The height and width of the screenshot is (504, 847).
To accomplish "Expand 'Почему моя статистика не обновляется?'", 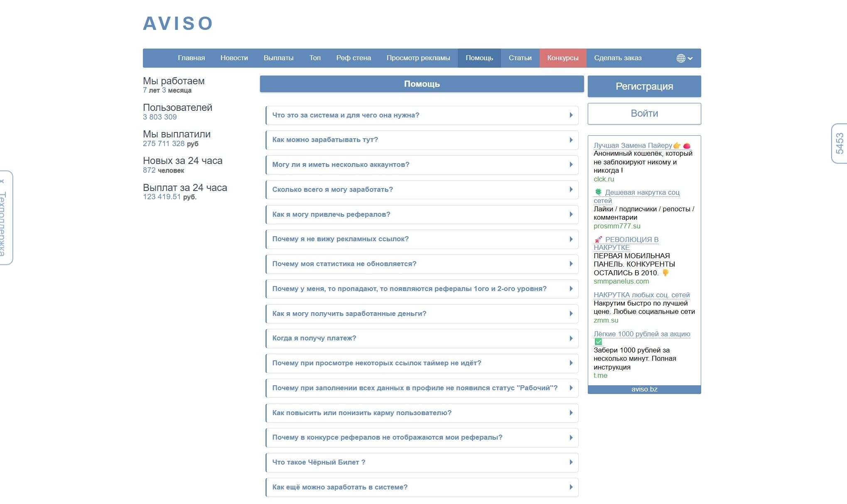I will pos(344,264).
